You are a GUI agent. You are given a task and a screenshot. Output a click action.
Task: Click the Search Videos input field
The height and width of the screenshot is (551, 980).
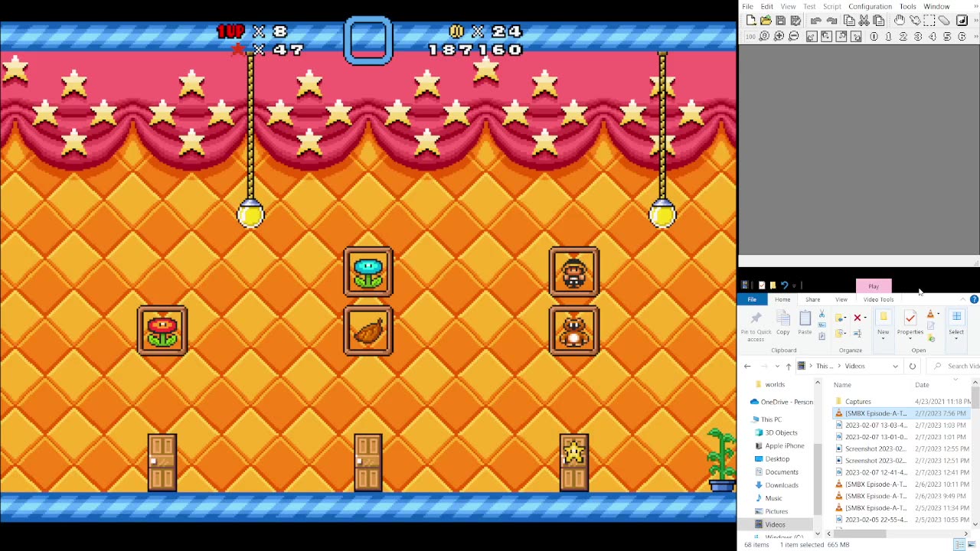[953, 367]
